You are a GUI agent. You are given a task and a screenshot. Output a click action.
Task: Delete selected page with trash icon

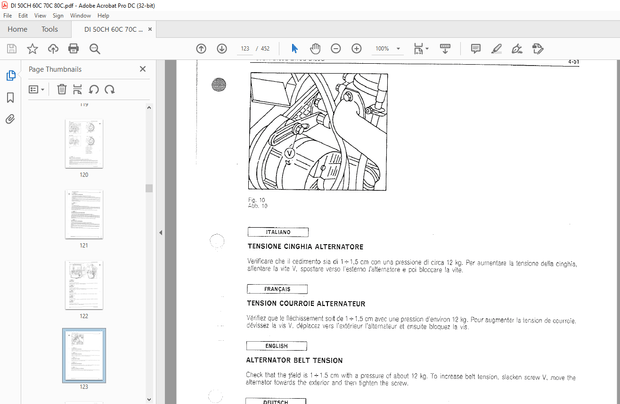pyautogui.click(x=62, y=89)
